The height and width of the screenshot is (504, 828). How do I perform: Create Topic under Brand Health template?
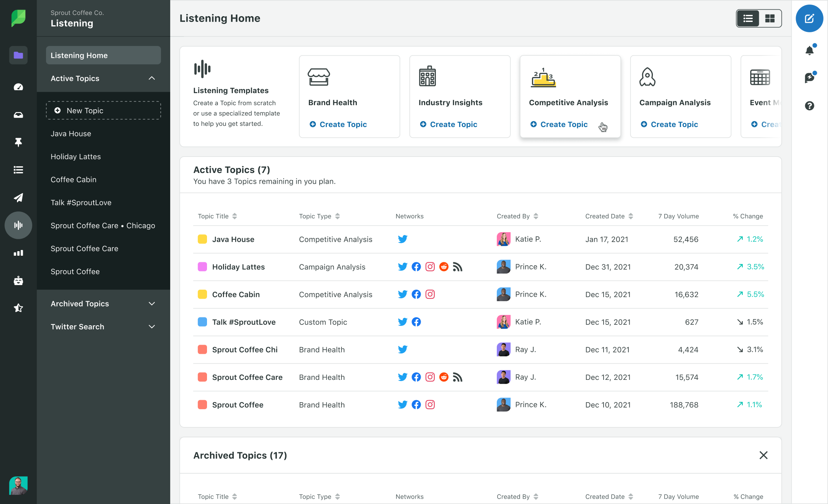[x=338, y=124]
